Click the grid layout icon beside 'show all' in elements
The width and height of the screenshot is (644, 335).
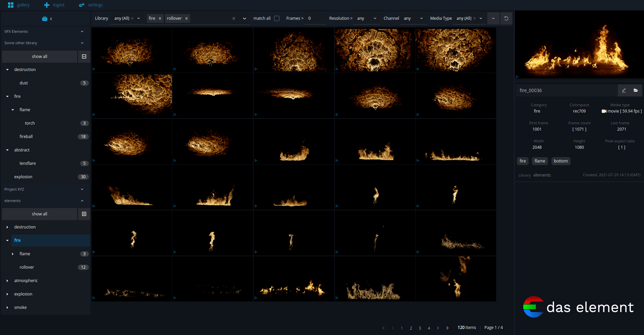[84, 214]
